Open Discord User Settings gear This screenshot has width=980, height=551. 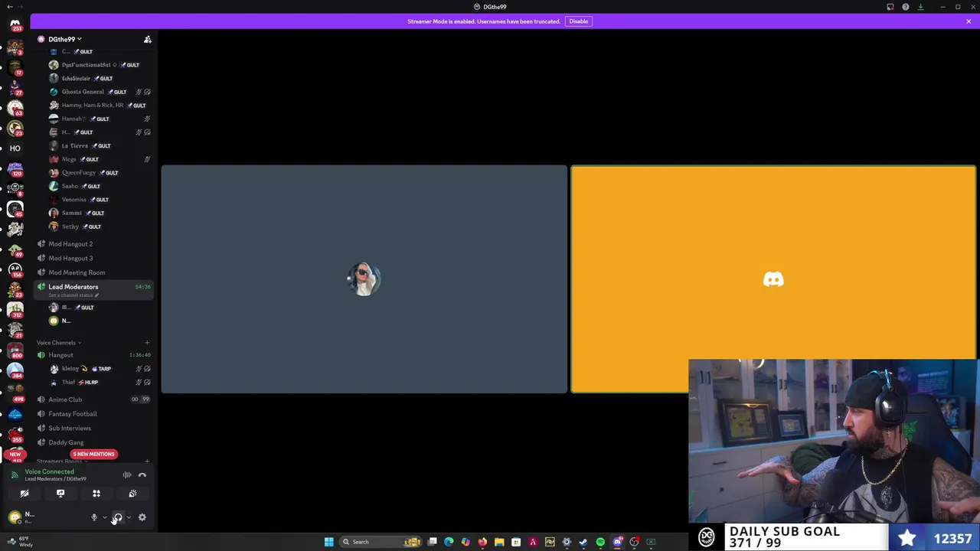pyautogui.click(x=142, y=518)
